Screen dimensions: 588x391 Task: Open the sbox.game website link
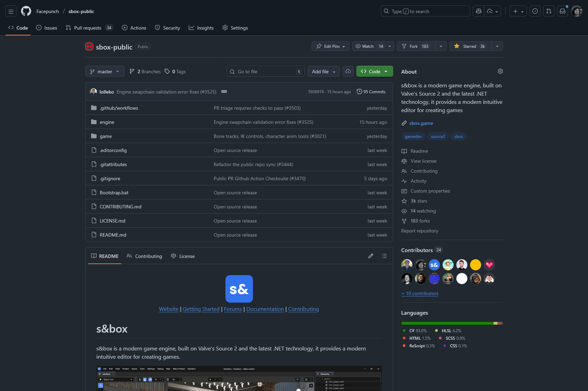pyautogui.click(x=421, y=123)
